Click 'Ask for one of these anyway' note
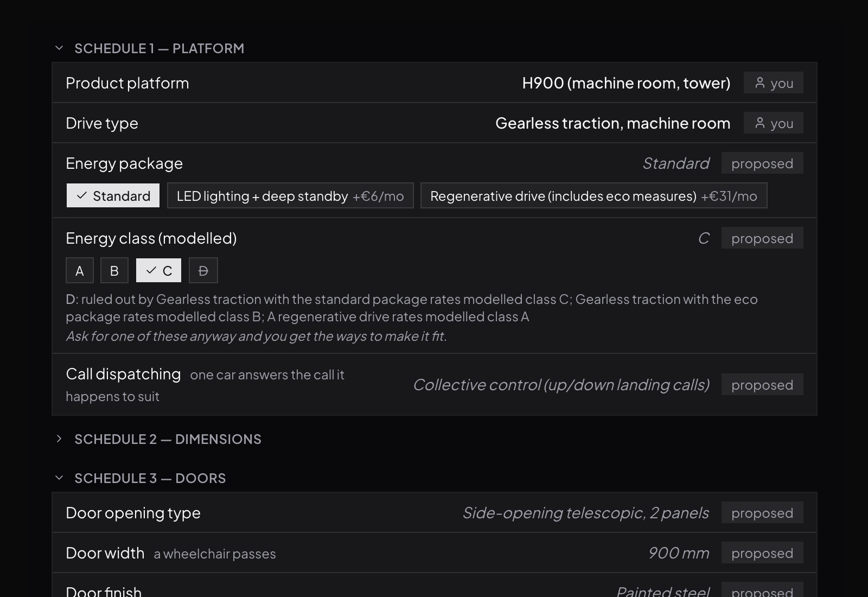The image size is (868, 597). 256,336
